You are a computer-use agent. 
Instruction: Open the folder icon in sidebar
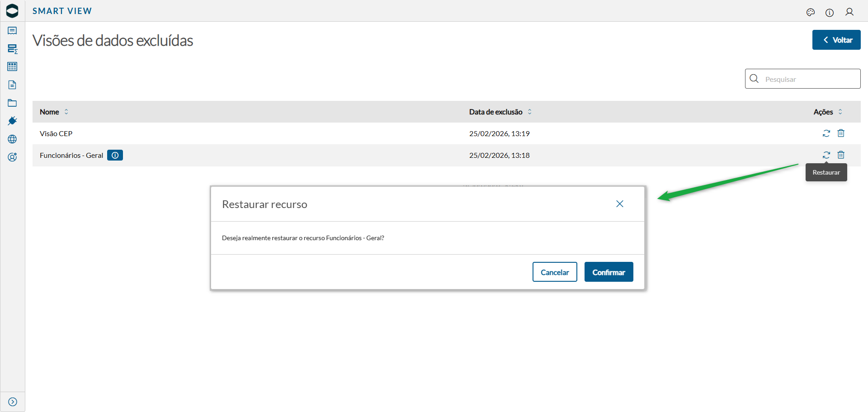tap(12, 103)
